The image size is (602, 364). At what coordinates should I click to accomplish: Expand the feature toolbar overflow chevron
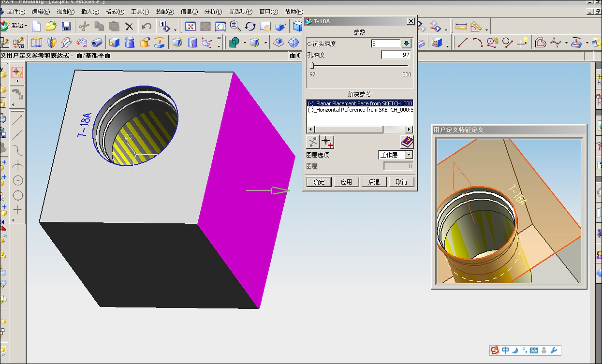[x=219, y=38]
